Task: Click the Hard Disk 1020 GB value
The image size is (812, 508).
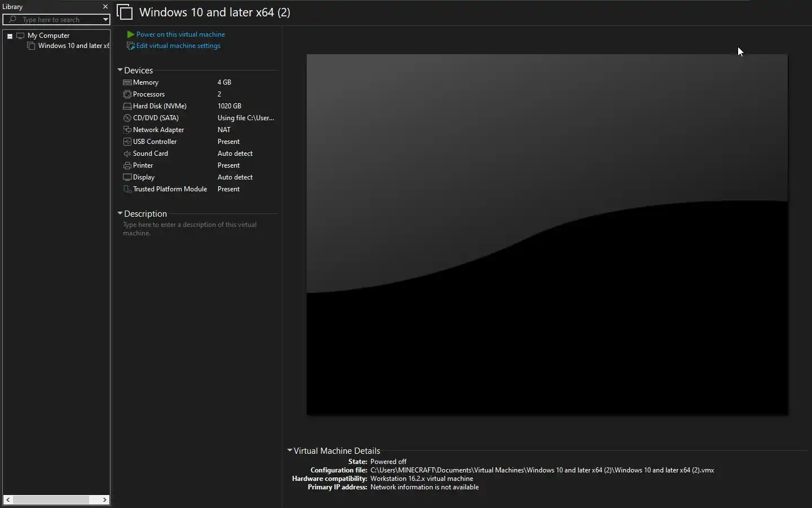Action: click(230, 106)
